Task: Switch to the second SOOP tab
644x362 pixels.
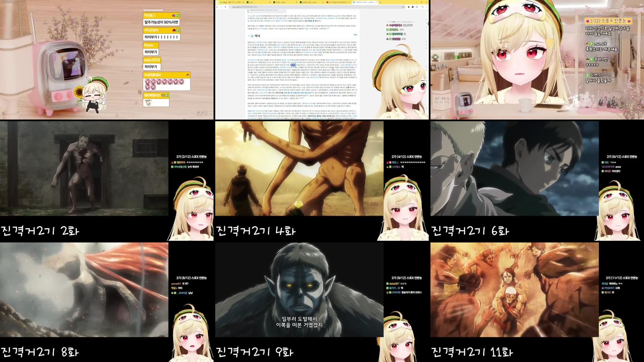Action: click(x=259, y=2)
